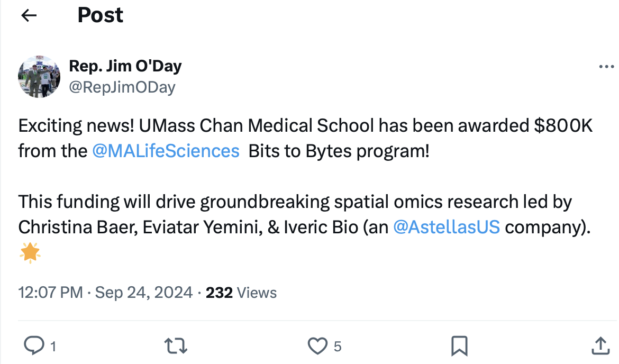Click the like count number 5
Screen dimensions: 619x364
(338, 347)
